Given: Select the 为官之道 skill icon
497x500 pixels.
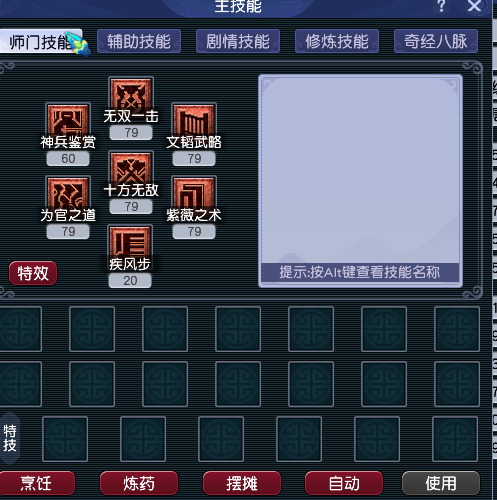Looking at the screenshot, I should click(68, 197).
